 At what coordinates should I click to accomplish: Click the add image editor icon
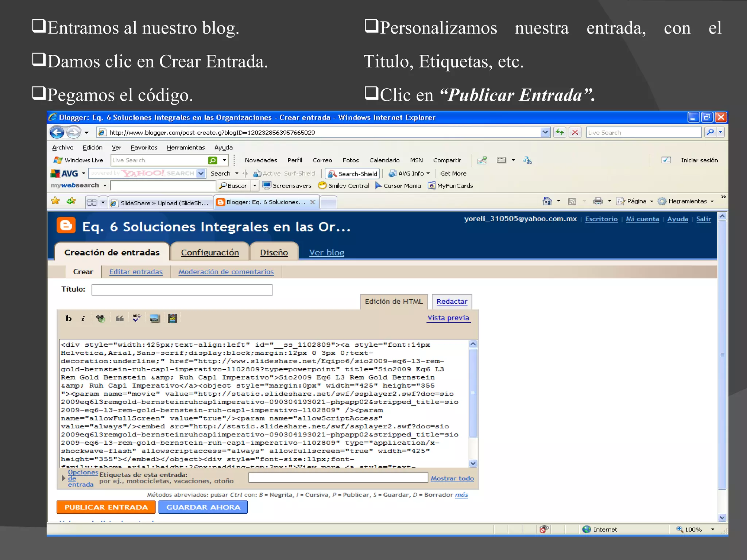[x=155, y=318]
